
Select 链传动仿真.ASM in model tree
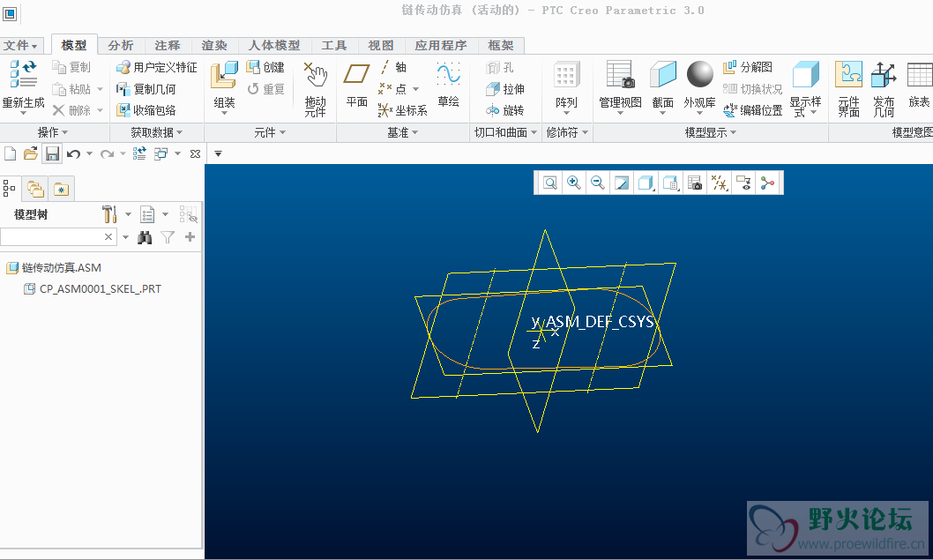[x=54, y=268]
